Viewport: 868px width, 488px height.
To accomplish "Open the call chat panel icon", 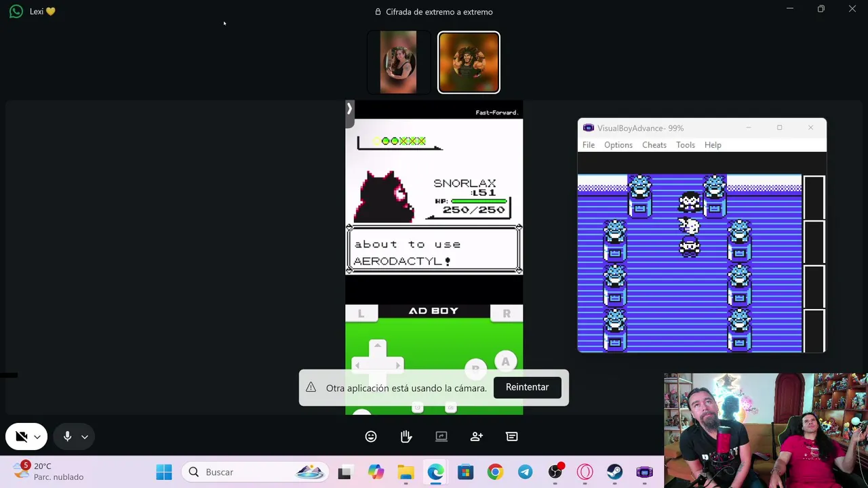I will [512, 436].
